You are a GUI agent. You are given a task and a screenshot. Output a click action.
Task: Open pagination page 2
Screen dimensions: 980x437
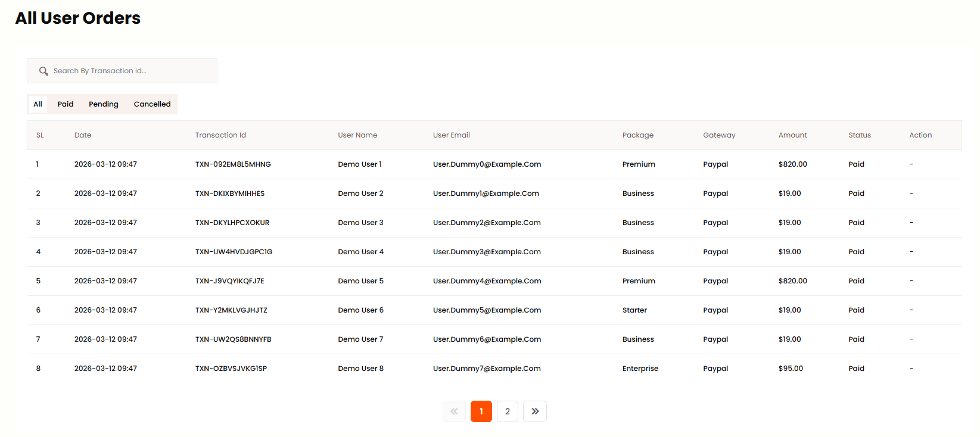508,411
